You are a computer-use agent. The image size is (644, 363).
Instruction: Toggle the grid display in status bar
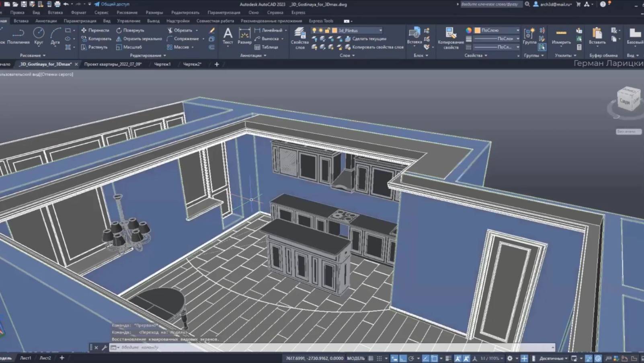pos(370,357)
